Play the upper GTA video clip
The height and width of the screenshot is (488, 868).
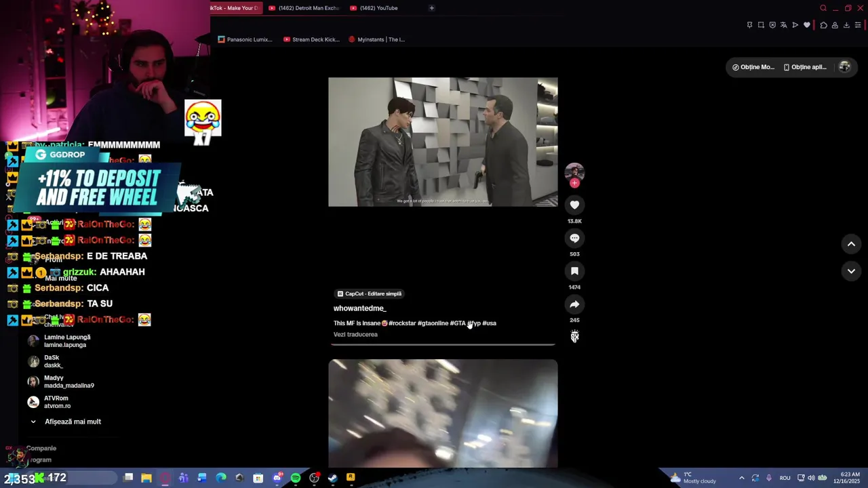point(443,142)
